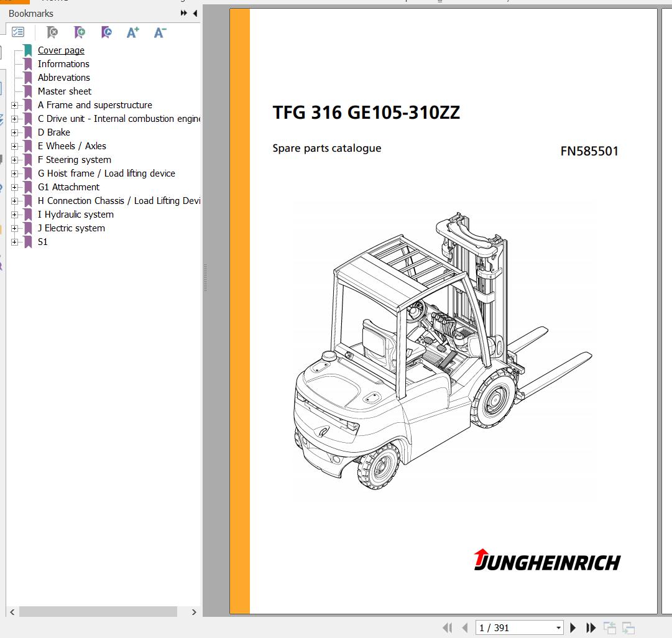
Task: Select the Master sheet bookmark
Action: pos(64,91)
